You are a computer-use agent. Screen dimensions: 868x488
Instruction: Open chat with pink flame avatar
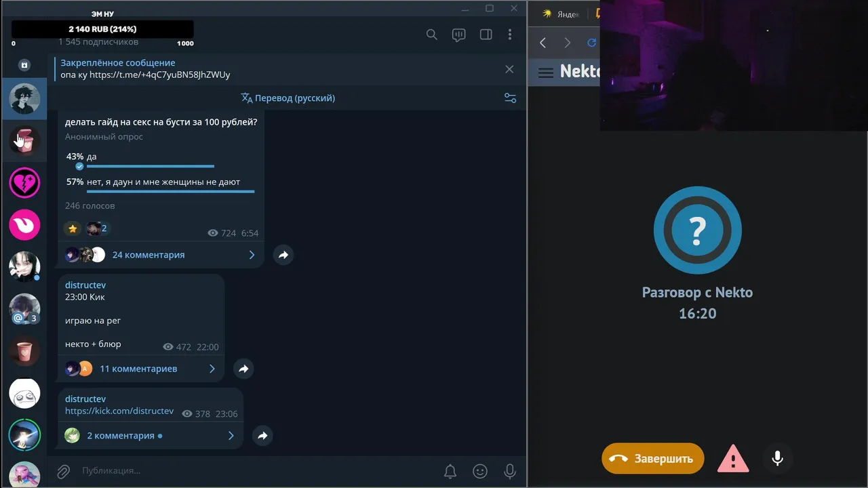click(24, 225)
